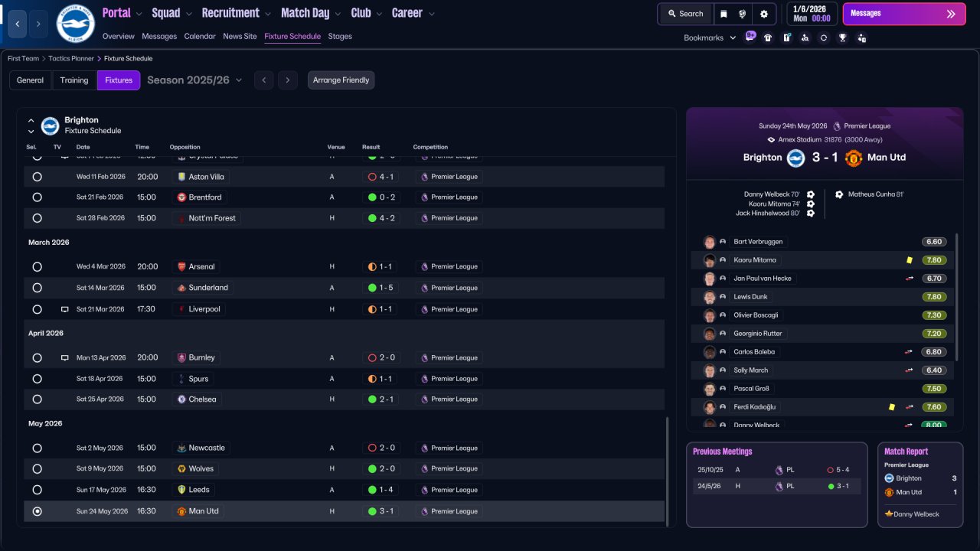This screenshot has width=980, height=551.
Task: Click the trophy bookmark icon
Action: (842, 37)
